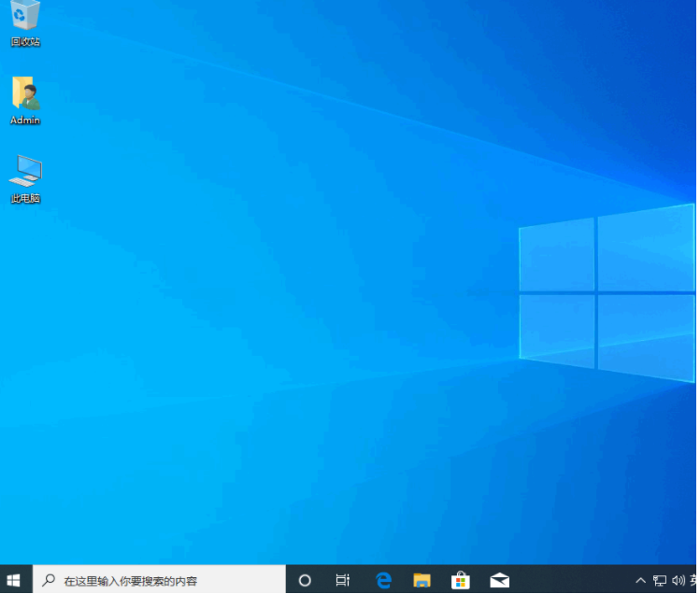Click the Admin label under the folder
Screen dimensions: 700x594
[x=25, y=120]
